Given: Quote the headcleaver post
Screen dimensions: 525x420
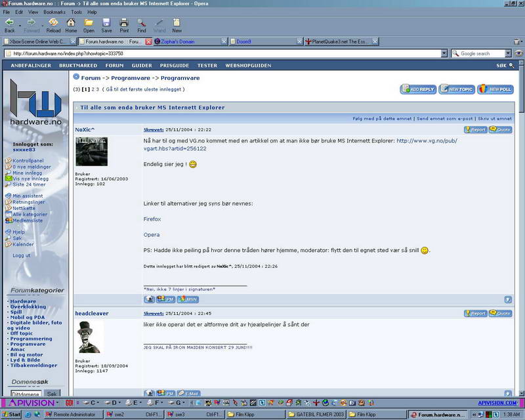Looking at the screenshot, I should 500,314.
